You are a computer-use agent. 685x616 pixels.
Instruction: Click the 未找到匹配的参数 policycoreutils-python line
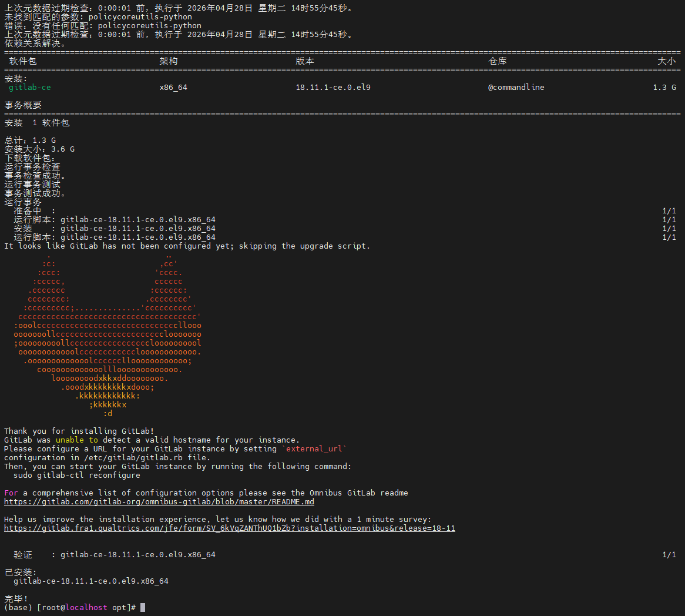pyautogui.click(x=98, y=17)
